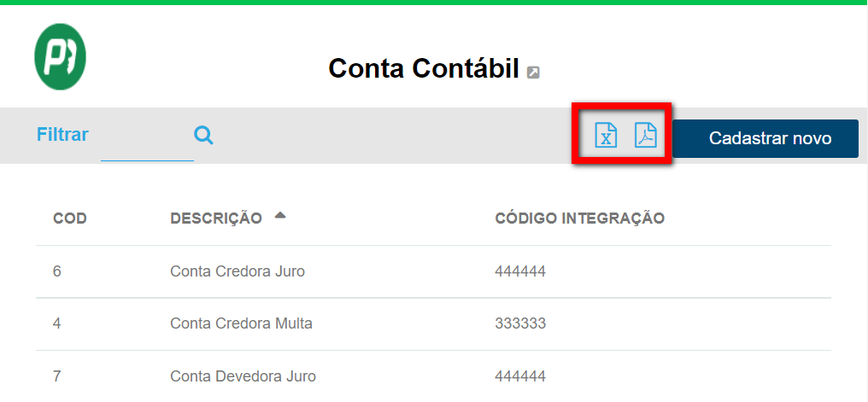868x402 pixels.
Task: Select the row with code 4
Action: tap(57, 323)
